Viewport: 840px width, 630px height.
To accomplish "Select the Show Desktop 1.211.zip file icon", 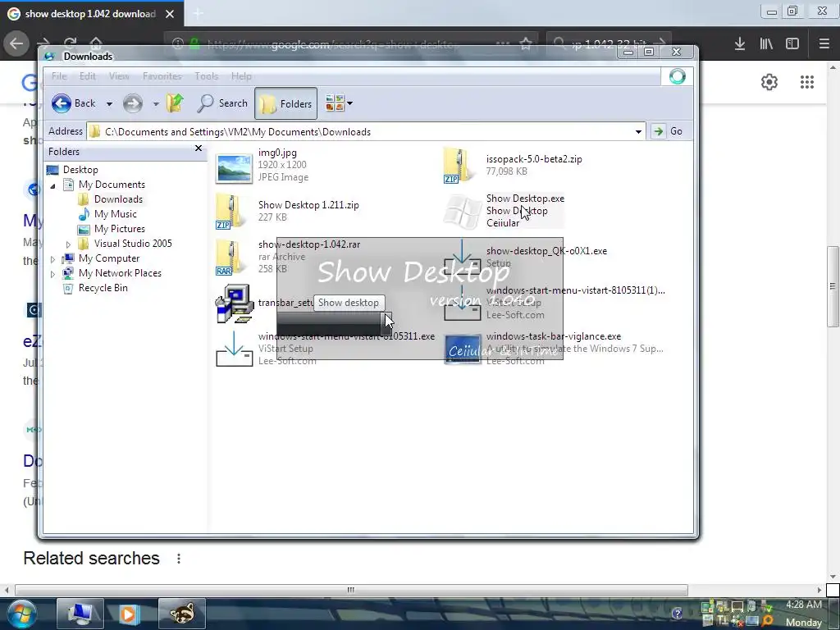I will (231, 212).
